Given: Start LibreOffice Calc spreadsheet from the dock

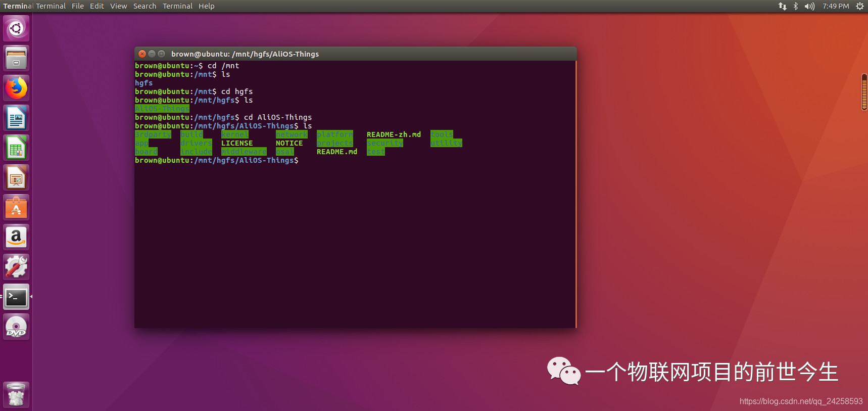Looking at the screenshot, I should pyautogui.click(x=16, y=148).
